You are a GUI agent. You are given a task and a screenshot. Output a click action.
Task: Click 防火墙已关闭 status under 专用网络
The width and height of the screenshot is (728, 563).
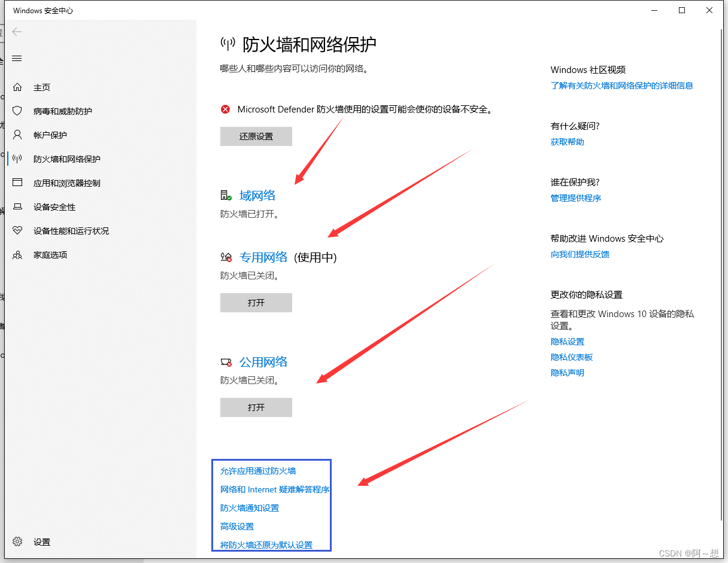250,276
